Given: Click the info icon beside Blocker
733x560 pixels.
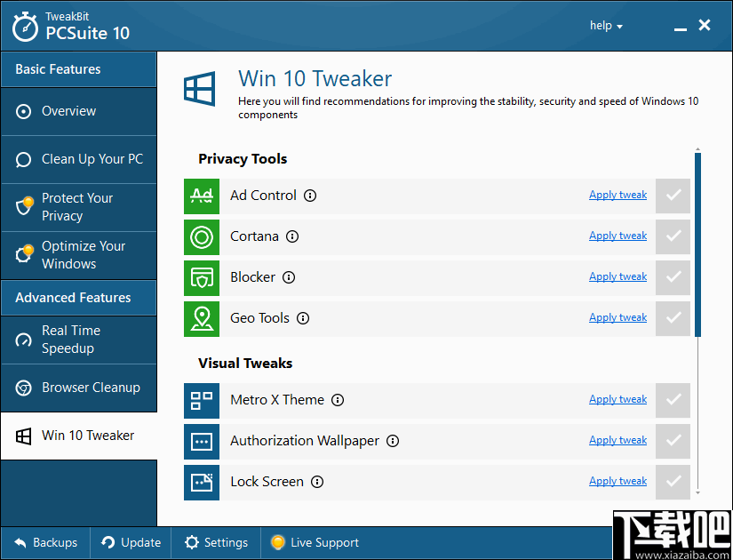Looking at the screenshot, I should pos(288,277).
